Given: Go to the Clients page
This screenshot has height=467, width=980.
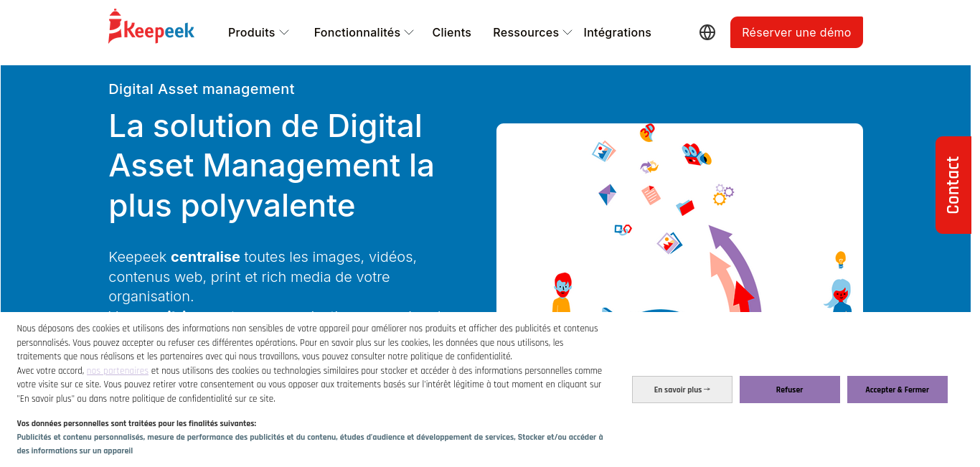Looking at the screenshot, I should tap(452, 32).
